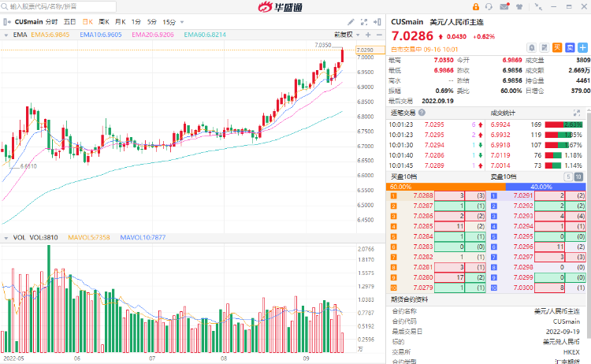
Task: Add to watchlist with blue plus icon
Action: (582, 47)
